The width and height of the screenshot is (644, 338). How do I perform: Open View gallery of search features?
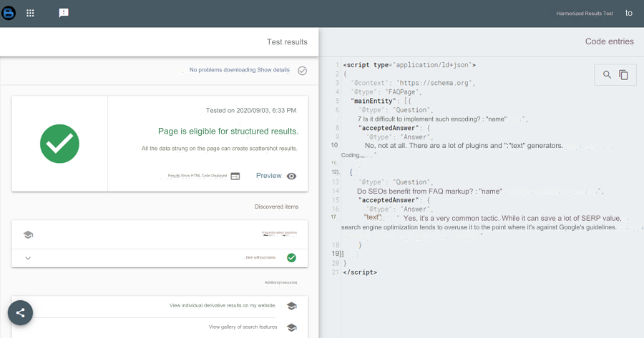242,327
